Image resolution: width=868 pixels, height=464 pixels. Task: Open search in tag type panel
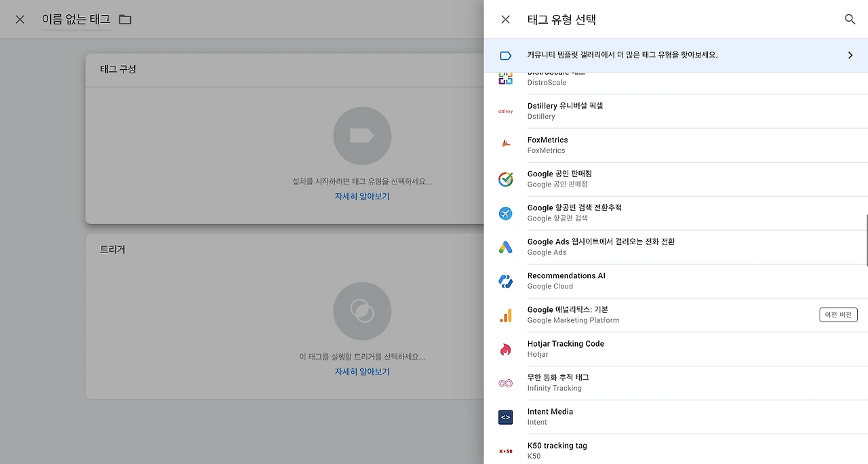point(850,20)
